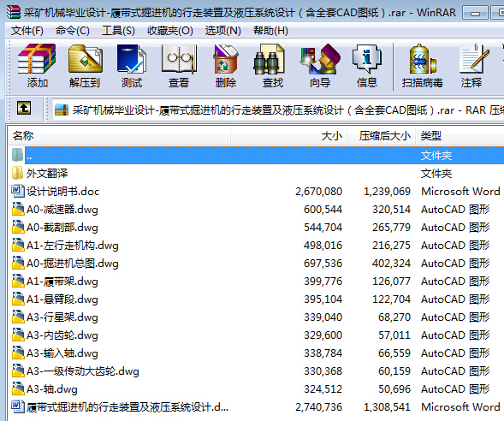
Task: Click the Comment (注释) toolbar icon
Action: point(474,59)
